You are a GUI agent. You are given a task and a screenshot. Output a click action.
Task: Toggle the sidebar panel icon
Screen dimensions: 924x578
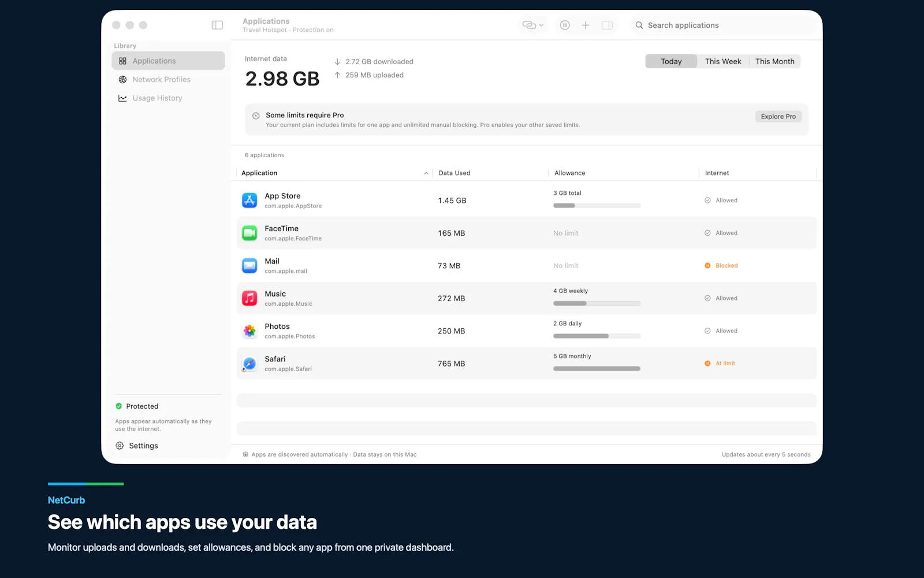tap(217, 25)
